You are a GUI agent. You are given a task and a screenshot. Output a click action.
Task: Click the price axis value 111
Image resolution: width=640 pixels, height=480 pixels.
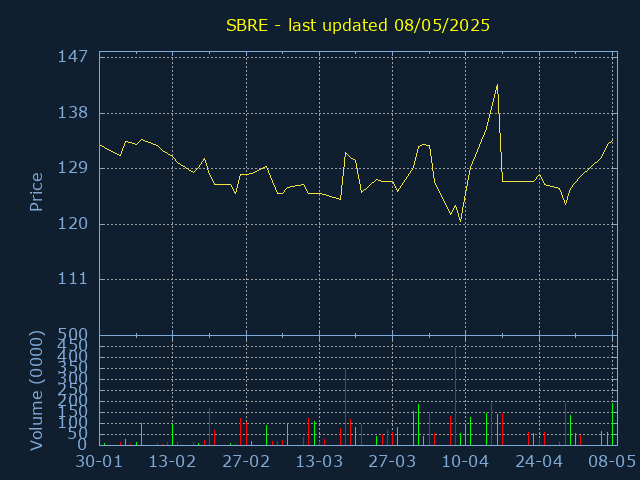73,279
